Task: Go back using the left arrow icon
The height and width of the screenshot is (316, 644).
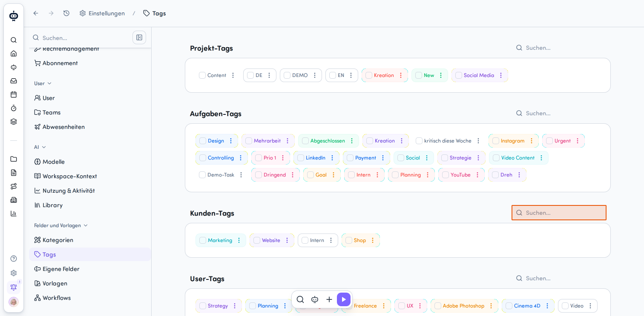Action: coord(36,13)
